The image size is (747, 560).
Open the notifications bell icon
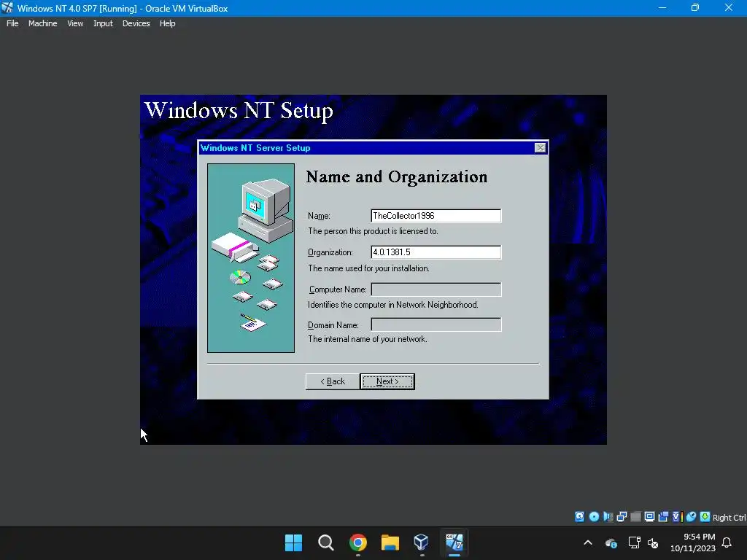727,542
